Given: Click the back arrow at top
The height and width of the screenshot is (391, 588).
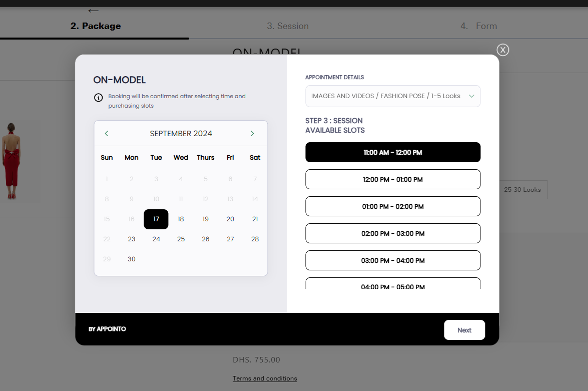Looking at the screenshot, I should pos(93,11).
